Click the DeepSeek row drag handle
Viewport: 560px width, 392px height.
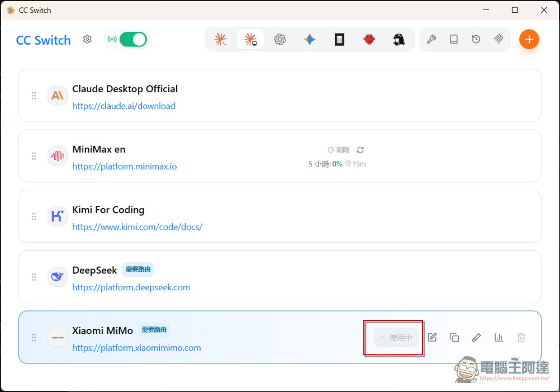34,277
